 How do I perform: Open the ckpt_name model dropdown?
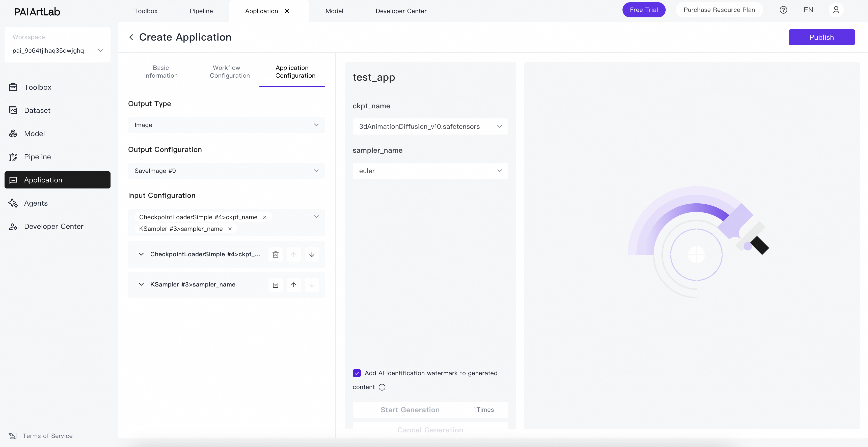click(x=430, y=126)
